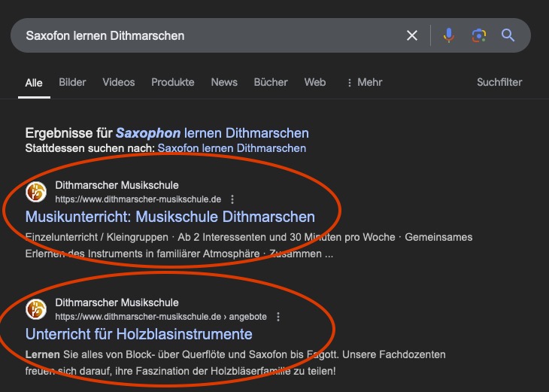Open the Saxophon lernen Dithmarschen corrected results link
Screen dimensions: 549x392
pos(212,133)
